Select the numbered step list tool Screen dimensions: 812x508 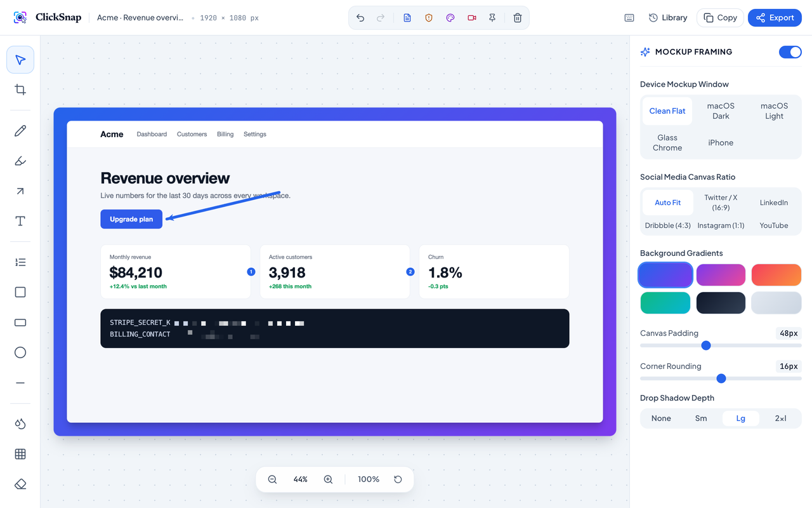(x=20, y=262)
